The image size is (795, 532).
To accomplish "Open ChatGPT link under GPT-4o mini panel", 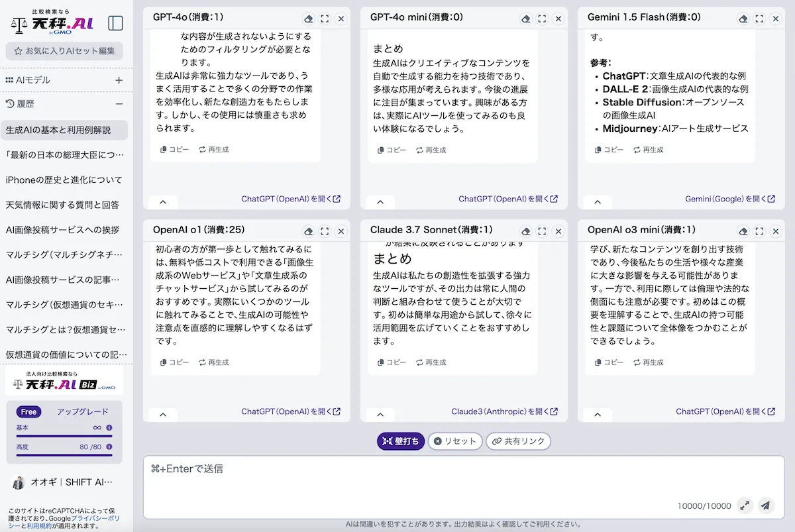I will point(508,199).
